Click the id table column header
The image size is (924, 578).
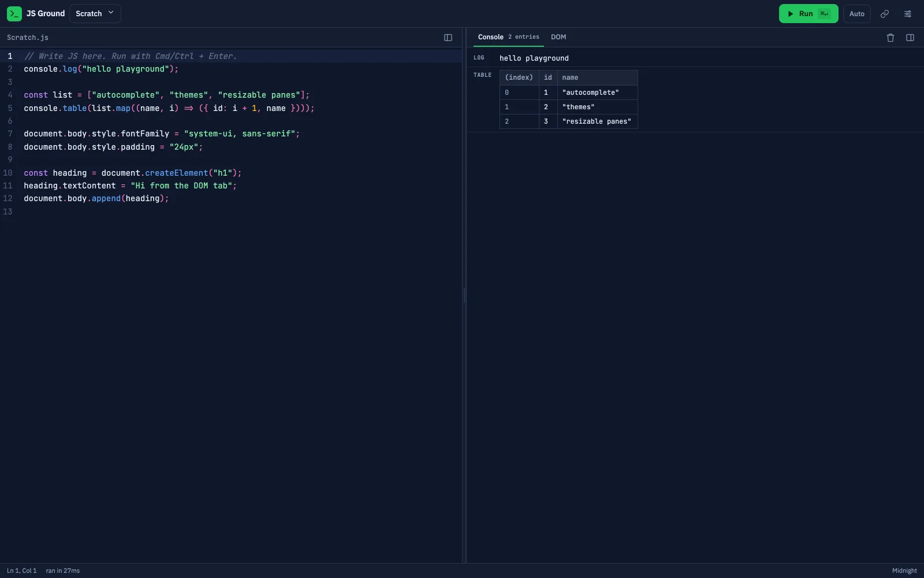coord(548,77)
